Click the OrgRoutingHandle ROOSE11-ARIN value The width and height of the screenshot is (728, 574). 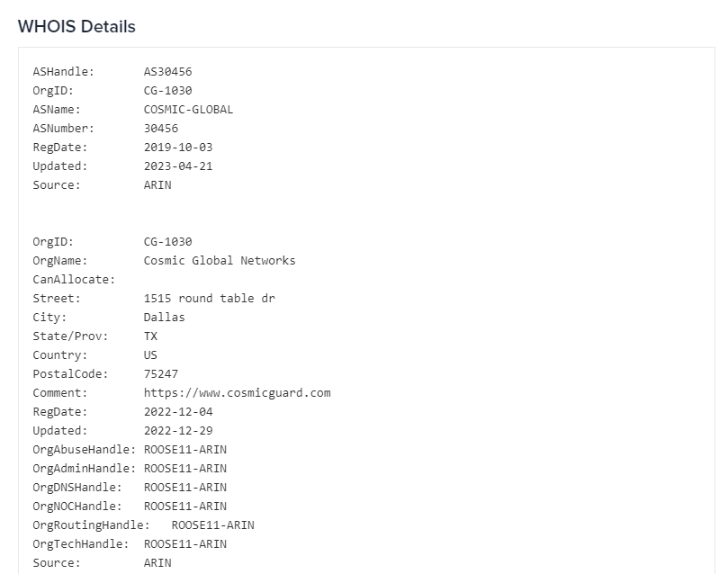(213, 525)
